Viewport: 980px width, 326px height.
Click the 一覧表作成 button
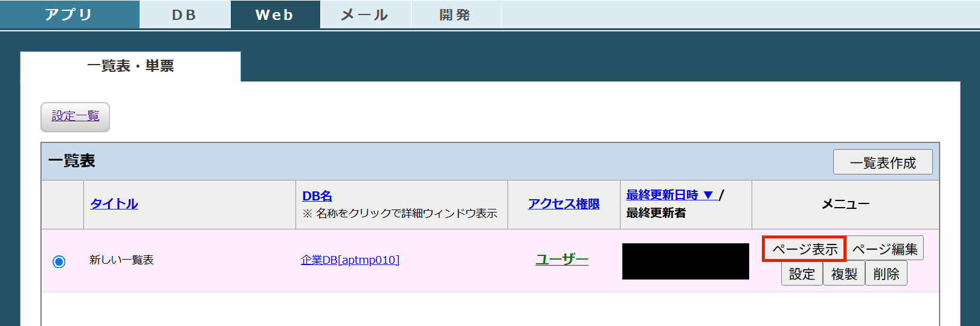[883, 162]
